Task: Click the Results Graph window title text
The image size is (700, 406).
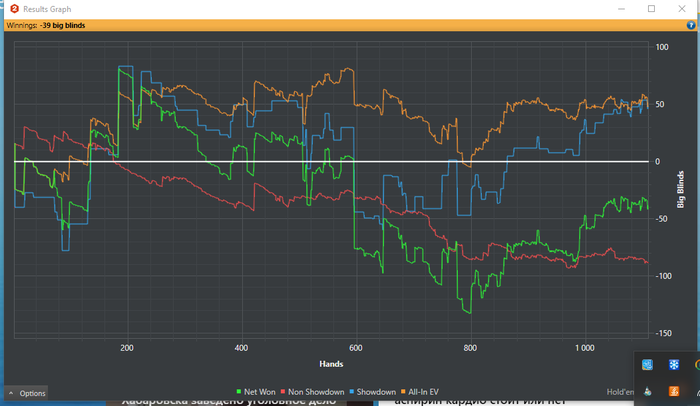Action: tap(47, 9)
